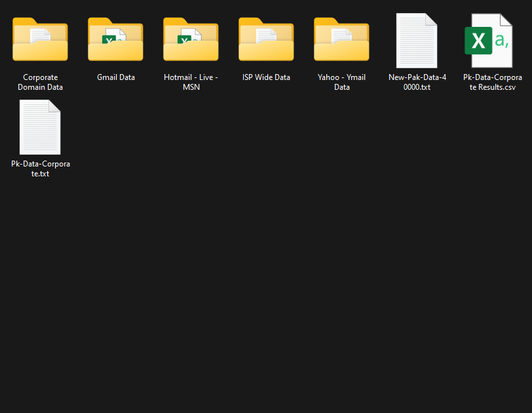The image size is (532, 413).
Task: Click the document preview inside Yahoo folder
Action: pos(342,36)
